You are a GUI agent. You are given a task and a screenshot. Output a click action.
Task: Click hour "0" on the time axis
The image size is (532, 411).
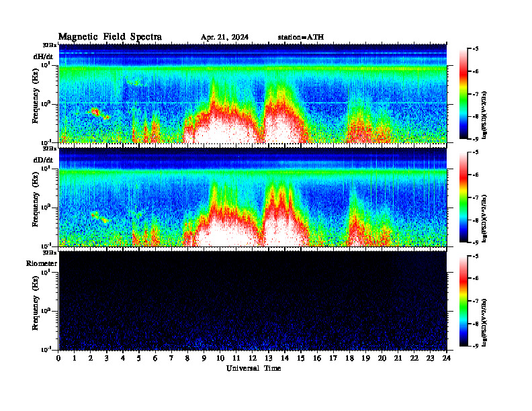58,358
